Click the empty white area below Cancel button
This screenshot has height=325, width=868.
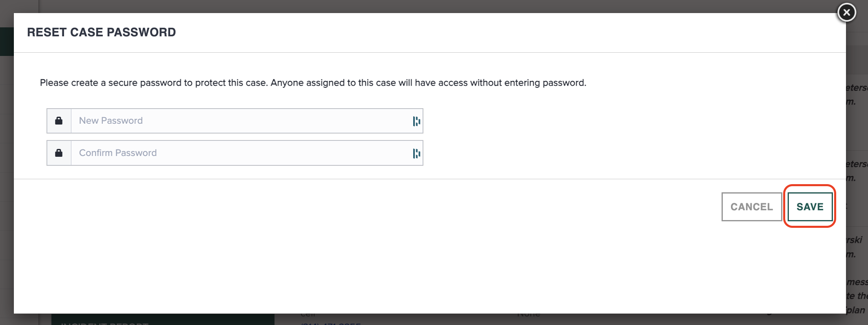(x=751, y=265)
